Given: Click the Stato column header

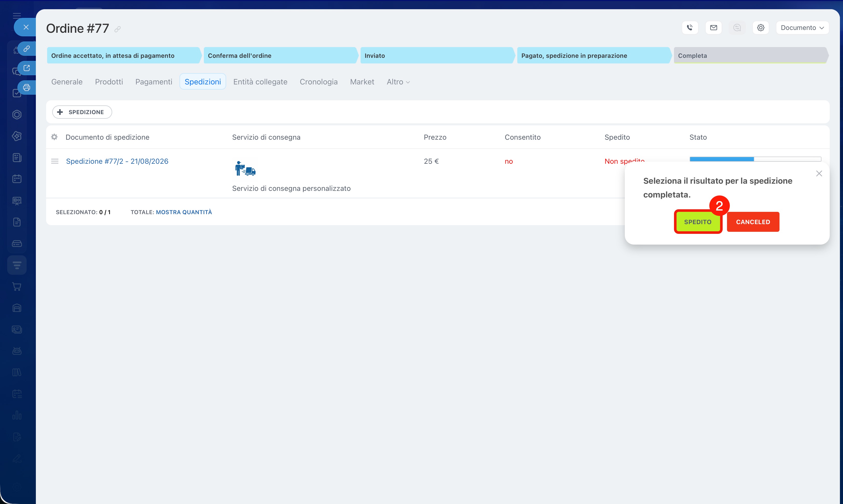Looking at the screenshot, I should 698,137.
